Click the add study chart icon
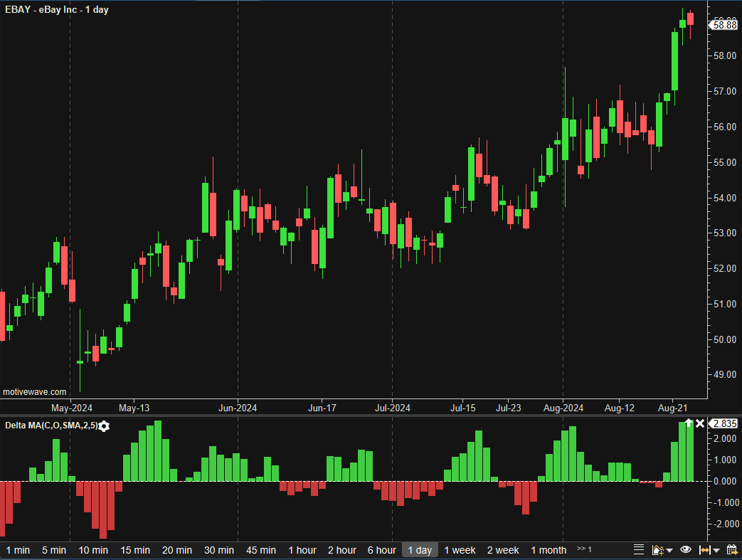The image size is (742, 560). [x=657, y=549]
